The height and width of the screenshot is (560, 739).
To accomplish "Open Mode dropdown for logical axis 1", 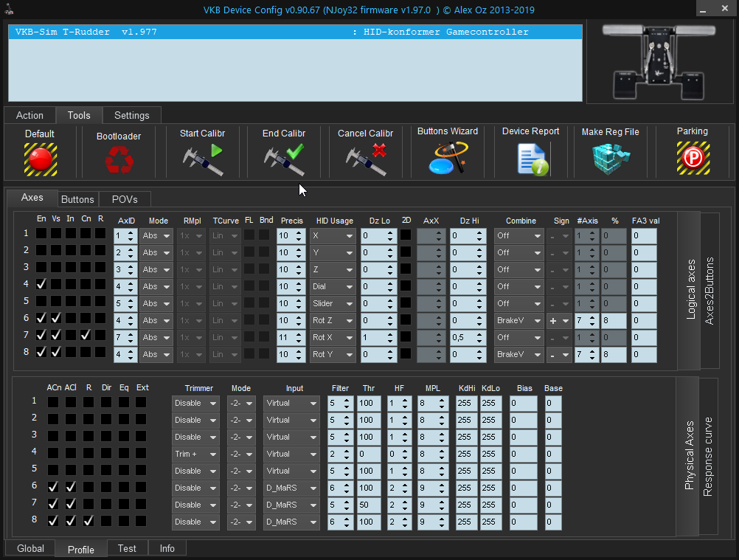I will click(156, 235).
